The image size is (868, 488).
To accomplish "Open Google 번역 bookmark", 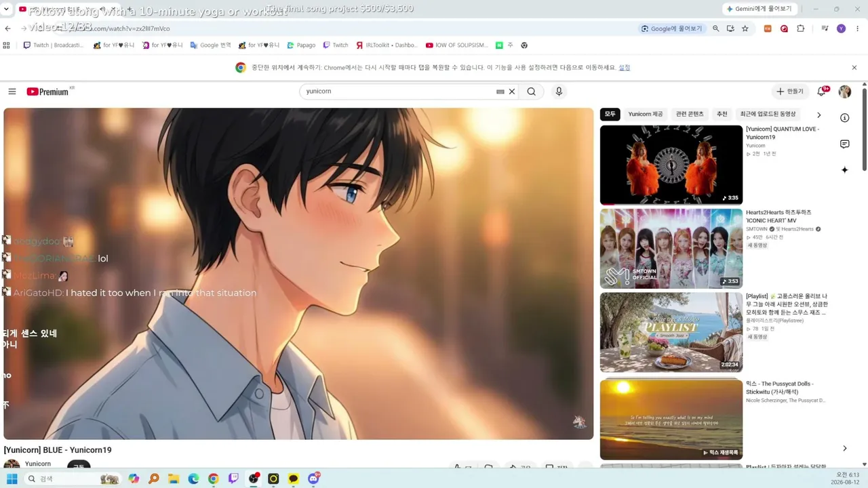I will pyautogui.click(x=211, y=45).
